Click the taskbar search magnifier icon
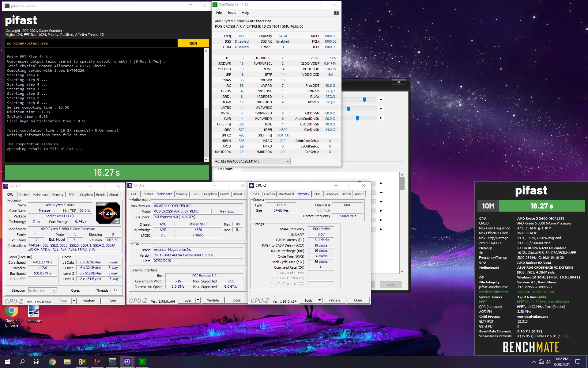588x368 pixels. 22,362
